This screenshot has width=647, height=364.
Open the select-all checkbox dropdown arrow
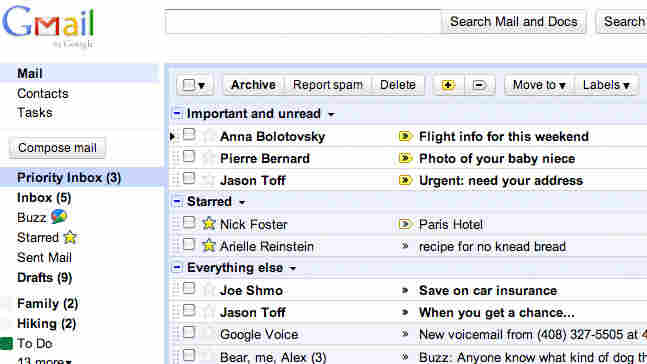tap(201, 85)
